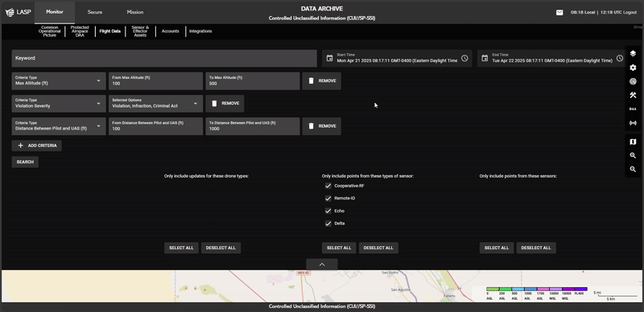This screenshot has height=312, width=644.
Task: Click the To Max Altitude field
Action: pyautogui.click(x=253, y=81)
